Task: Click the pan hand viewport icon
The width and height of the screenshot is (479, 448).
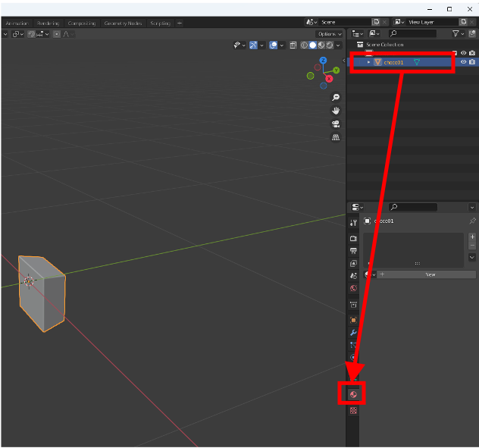Action: click(336, 111)
